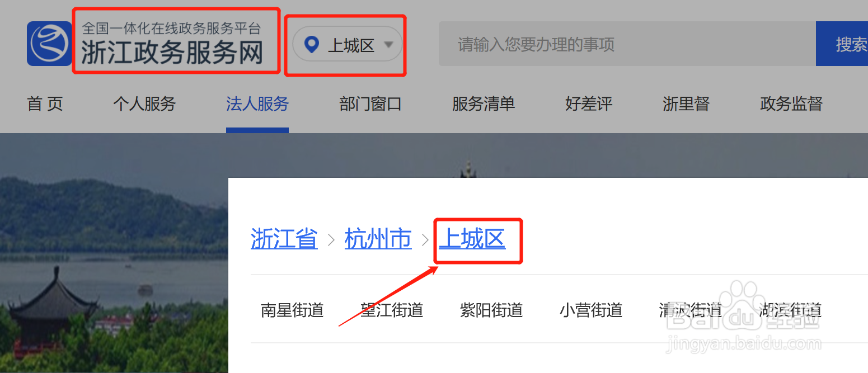This screenshot has width=868, height=373.
Task: Click the 浙江省 breadcrumb link
Action: [x=284, y=239]
